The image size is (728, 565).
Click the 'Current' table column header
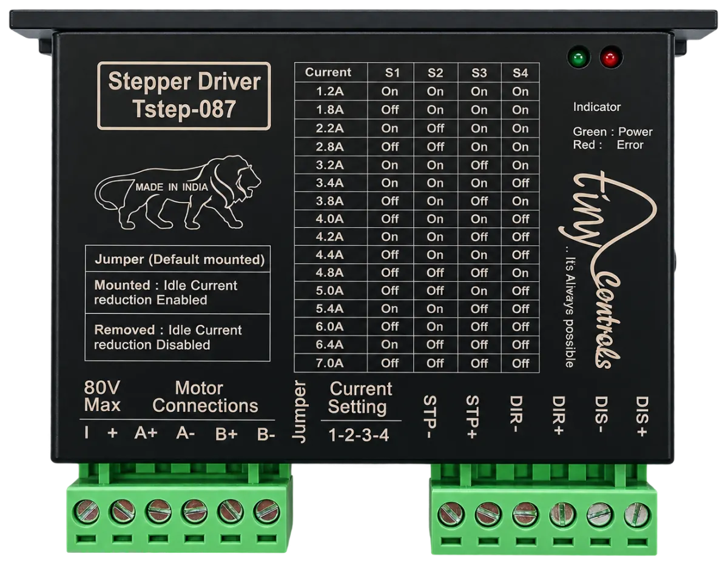(328, 72)
